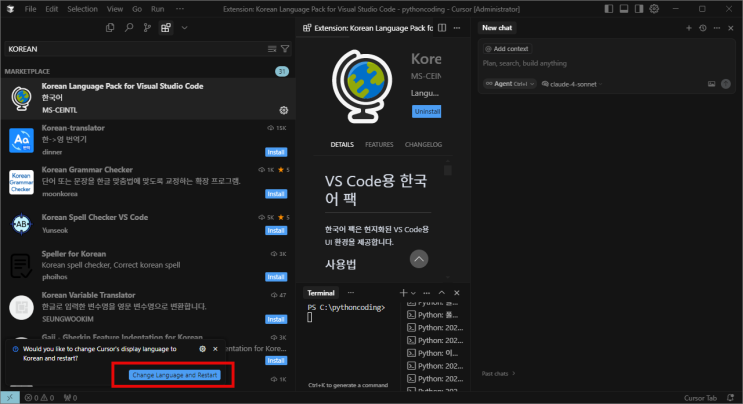The width and height of the screenshot is (743, 404).
Task: Open errors and warnings status indicator
Action: (x=39, y=398)
